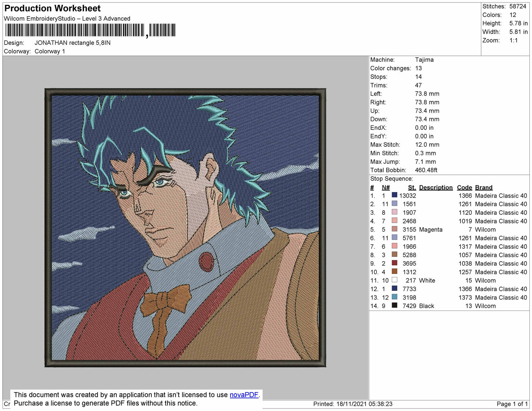Click the Magenta description text

coord(431,230)
